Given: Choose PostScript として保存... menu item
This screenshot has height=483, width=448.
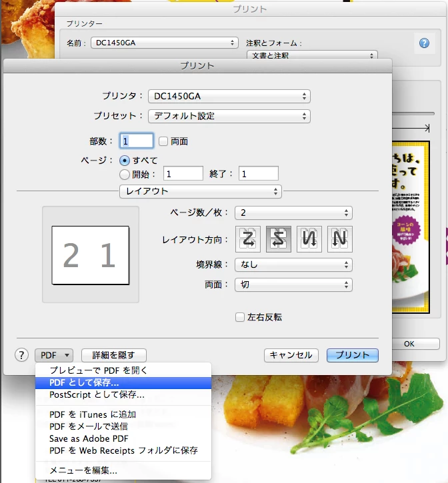Looking at the screenshot, I should [123, 394].
